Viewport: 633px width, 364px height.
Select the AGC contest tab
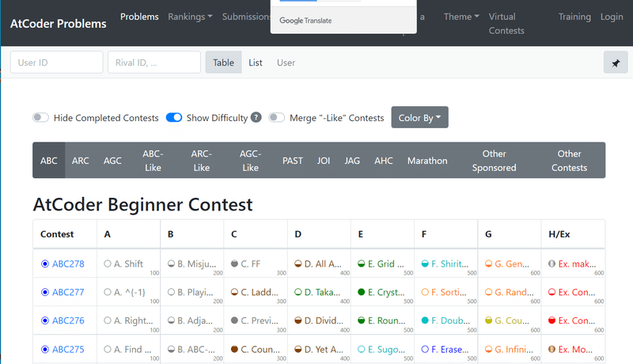112,160
